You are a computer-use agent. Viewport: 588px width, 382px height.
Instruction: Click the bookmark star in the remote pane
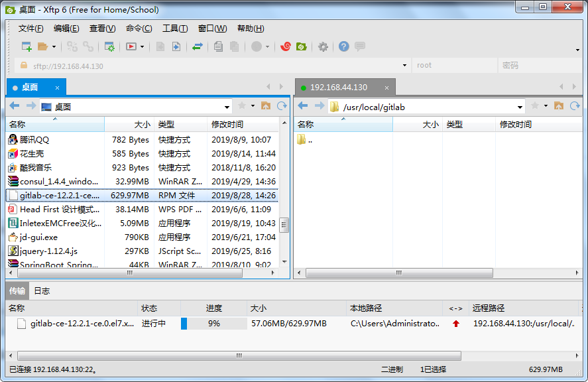coord(535,106)
